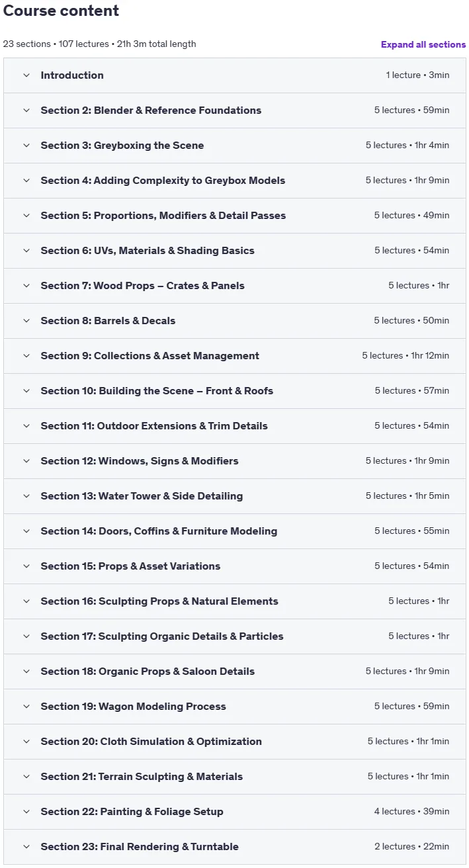Viewport: 469px width, 868px height.
Task: Expand Section 3 Greyboxing the Scene chevron
Action: click(26, 146)
